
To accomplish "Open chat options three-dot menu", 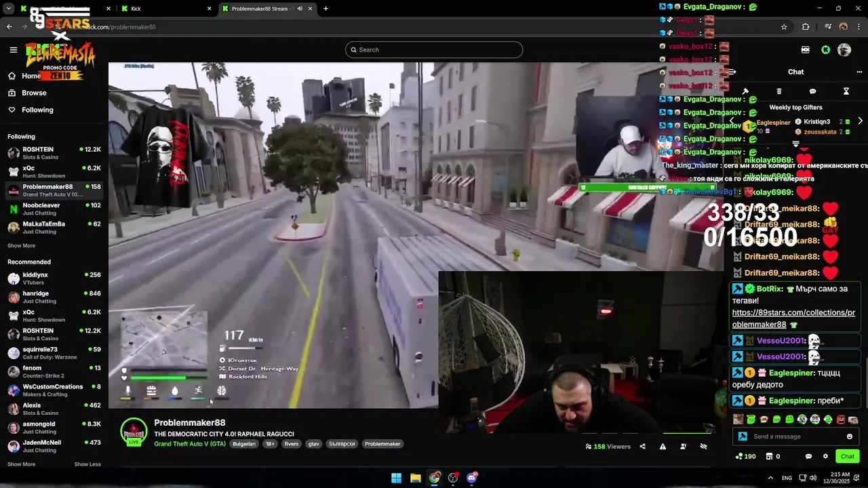I will click(859, 72).
